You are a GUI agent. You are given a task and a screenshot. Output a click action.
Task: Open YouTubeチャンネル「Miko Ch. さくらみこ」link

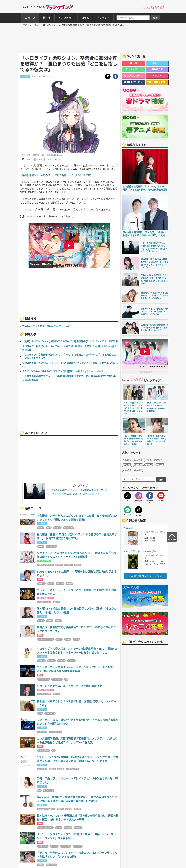coord(47,326)
